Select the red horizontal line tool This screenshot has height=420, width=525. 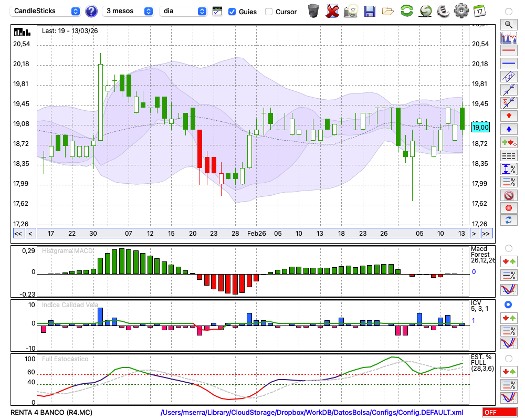(508, 50)
